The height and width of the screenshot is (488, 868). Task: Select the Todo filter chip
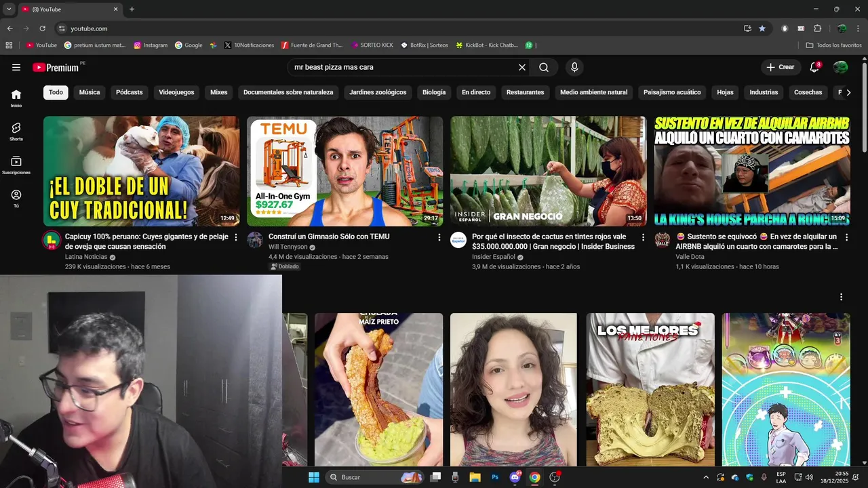tap(56, 92)
